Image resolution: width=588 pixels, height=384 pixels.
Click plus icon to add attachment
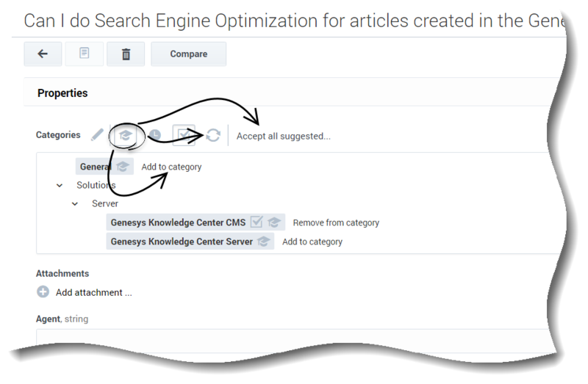point(43,291)
